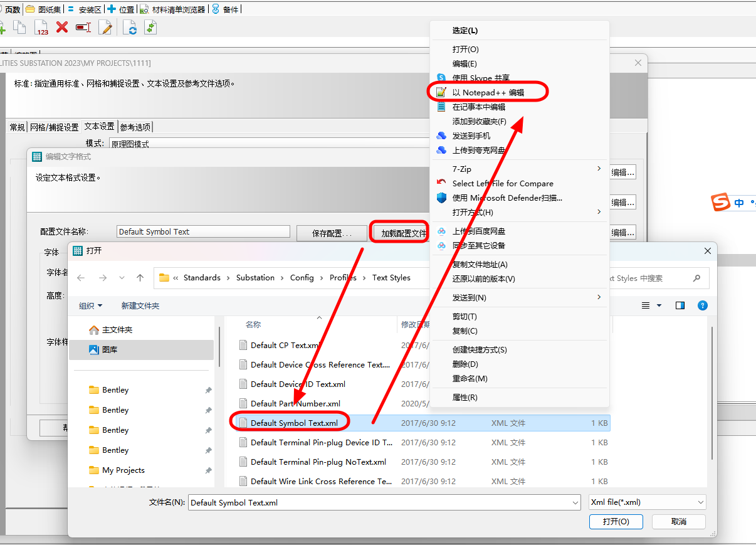Open the file name history dropdown
This screenshot has height=545, width=756.
[575, 502]
